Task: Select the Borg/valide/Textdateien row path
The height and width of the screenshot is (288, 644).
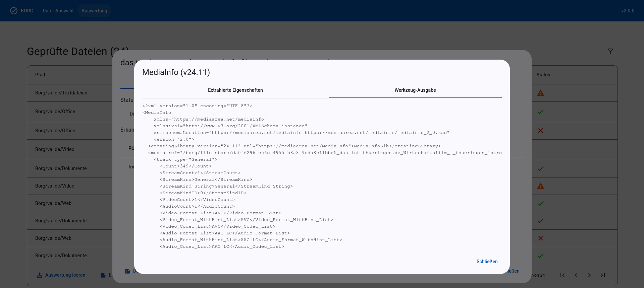Action: (x=61, y=93)
